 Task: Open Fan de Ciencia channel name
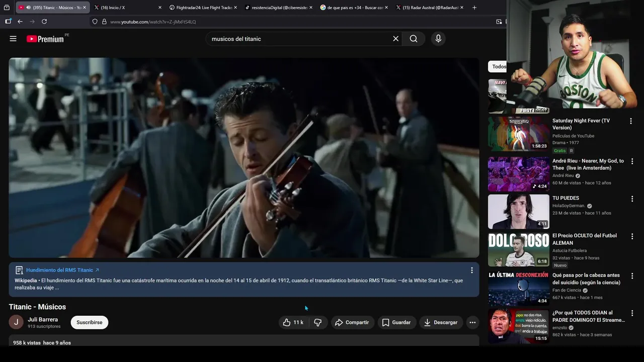pyautogui.click(x=567, y=290)
